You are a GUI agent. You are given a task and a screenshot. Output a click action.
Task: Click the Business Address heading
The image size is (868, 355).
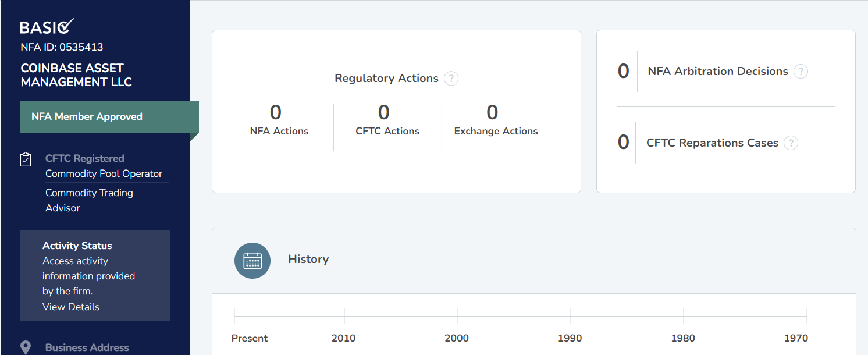tap(87, 347)
